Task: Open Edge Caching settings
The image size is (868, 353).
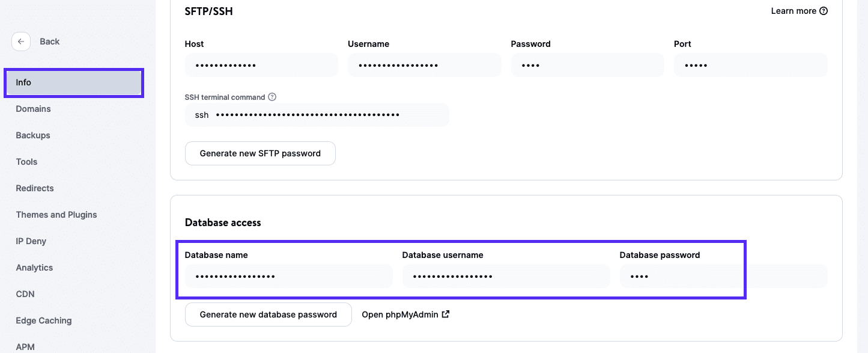Action: pyautogui.click(x=43, y=321)
